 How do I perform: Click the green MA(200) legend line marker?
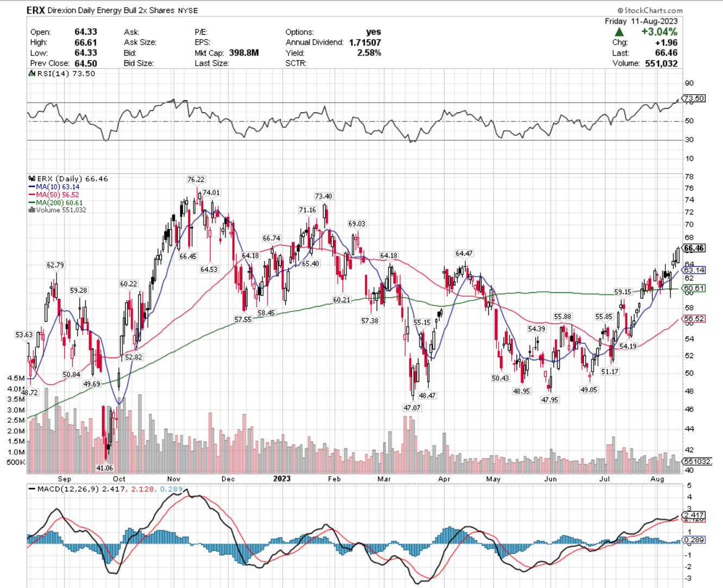tap(32, 203)
